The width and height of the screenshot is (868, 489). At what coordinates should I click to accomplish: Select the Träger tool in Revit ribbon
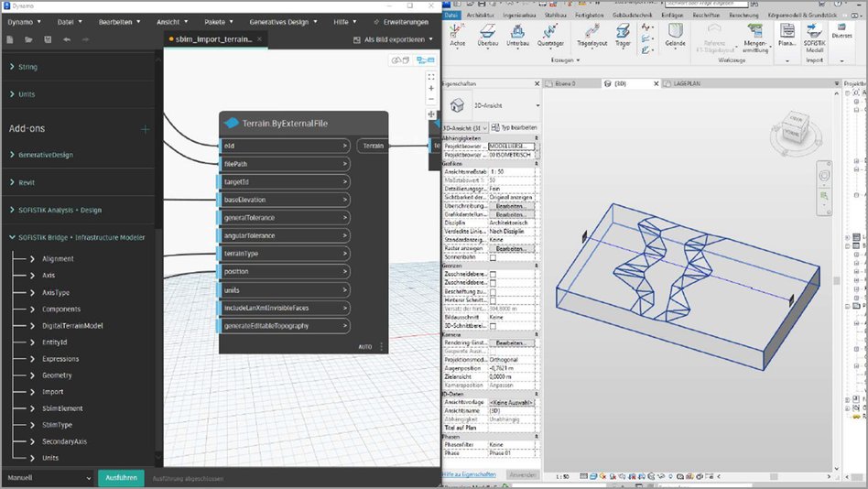pyautogui.click(x=623, y=36)
